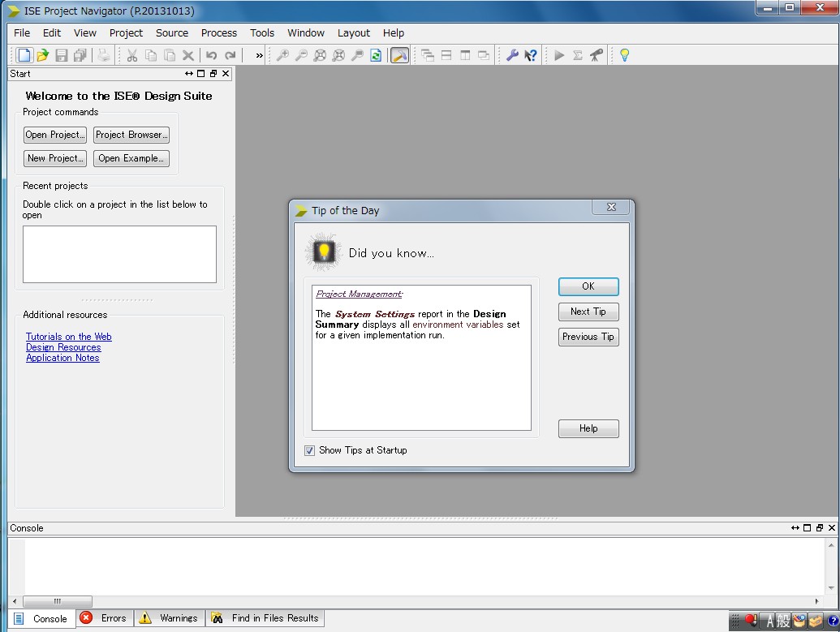This screenshot has width=840, height=632.
Task: Close the Tip of the Day dialog
Action: [x=611, y=207]
